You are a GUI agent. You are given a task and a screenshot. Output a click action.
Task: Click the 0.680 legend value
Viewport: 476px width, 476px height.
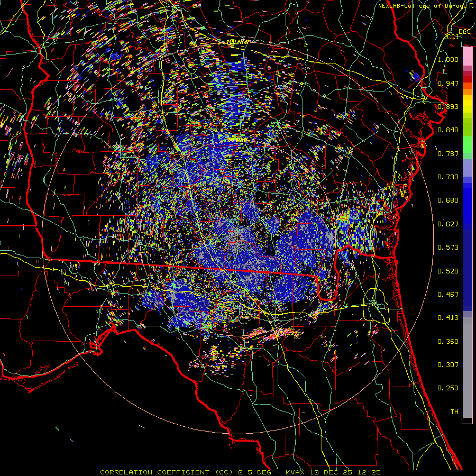448,200
